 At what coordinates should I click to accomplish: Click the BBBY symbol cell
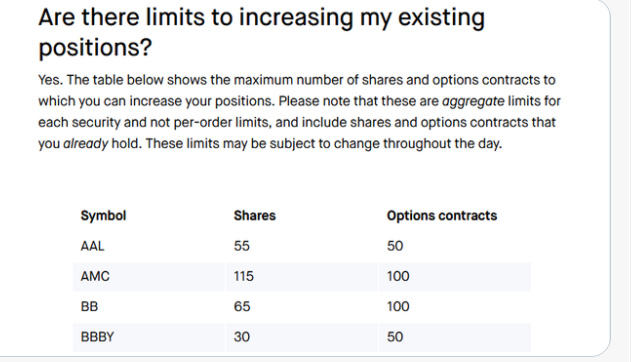click(97, 337)
